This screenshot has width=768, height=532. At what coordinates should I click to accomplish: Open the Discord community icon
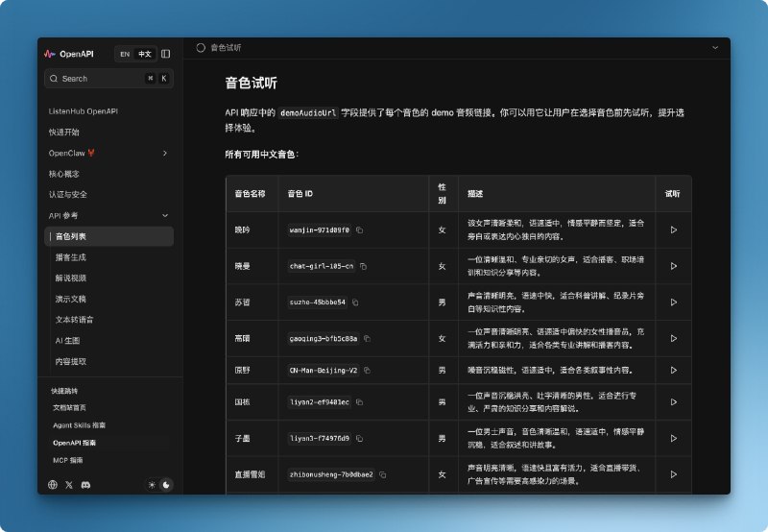point(85,485)
